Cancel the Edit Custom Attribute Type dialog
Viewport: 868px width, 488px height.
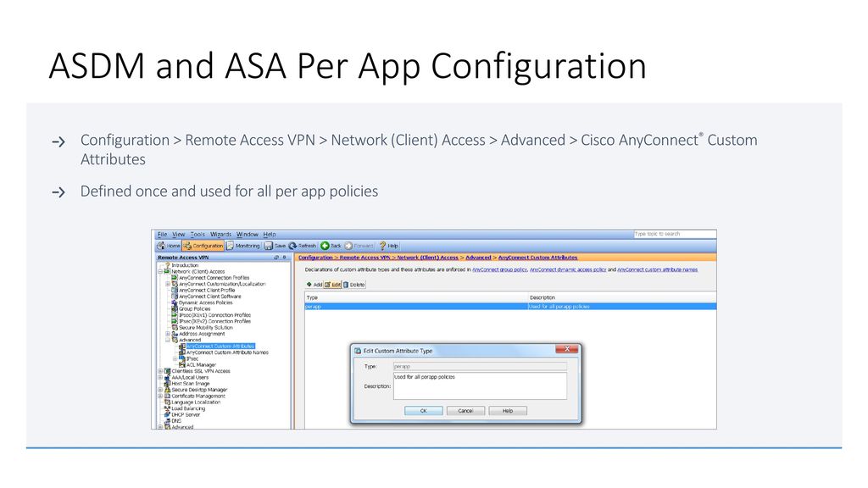[465, 411]
